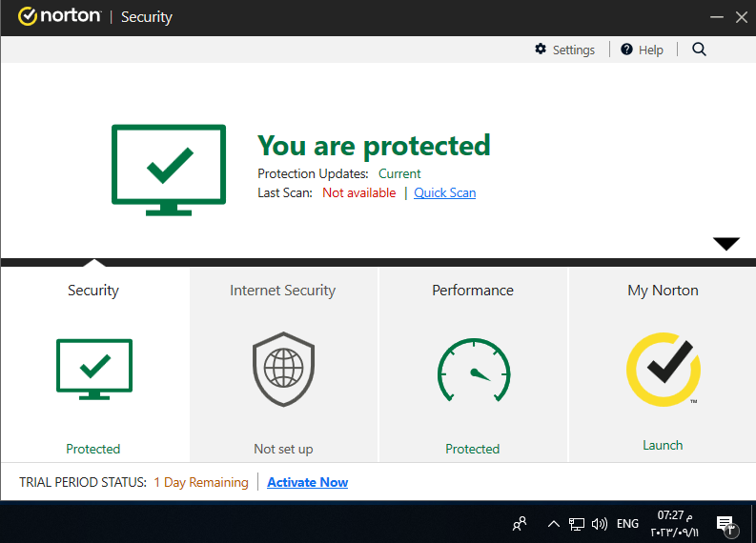The image size is (756, 543).
Task: Open the taskbar People icon
Action: point(520,524)
